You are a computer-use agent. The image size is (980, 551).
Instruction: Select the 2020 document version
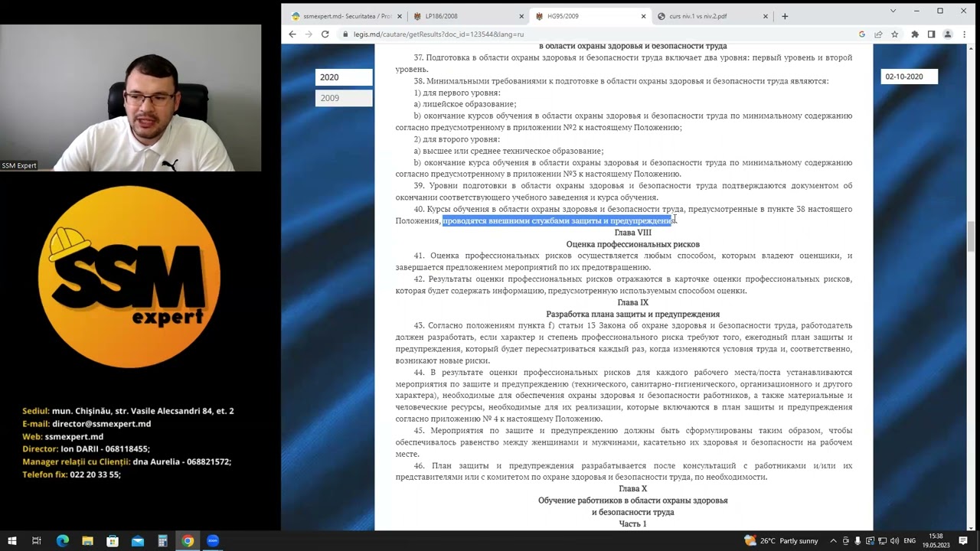[344, 77]
